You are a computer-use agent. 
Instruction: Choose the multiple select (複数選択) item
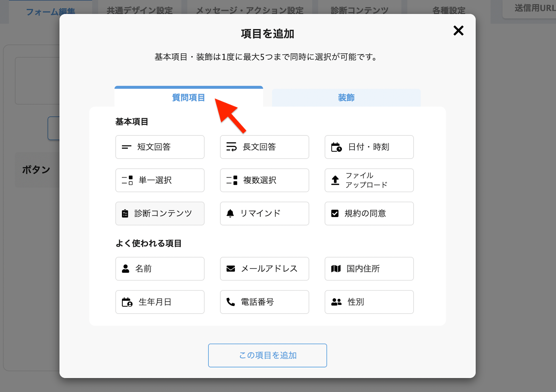[264, 180]
